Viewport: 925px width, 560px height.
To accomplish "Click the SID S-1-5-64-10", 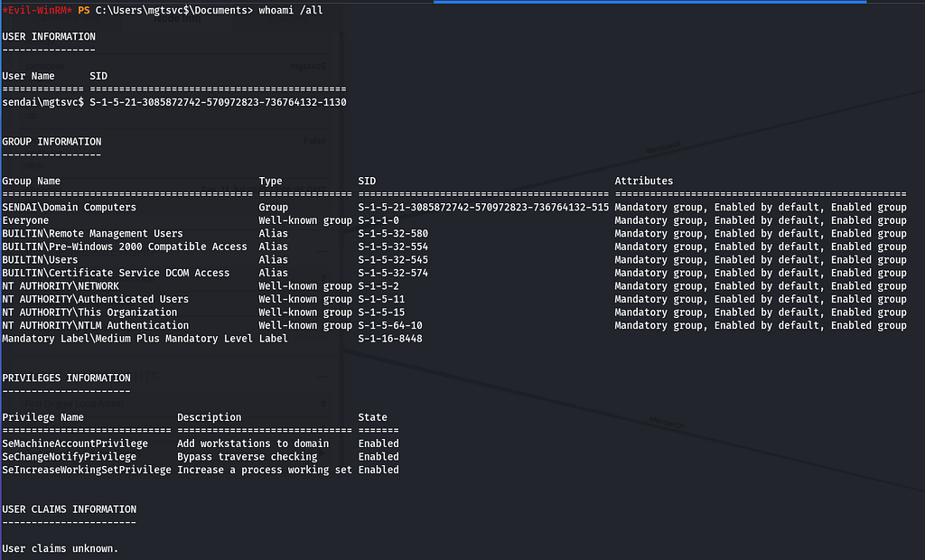I will click(390, 326).
